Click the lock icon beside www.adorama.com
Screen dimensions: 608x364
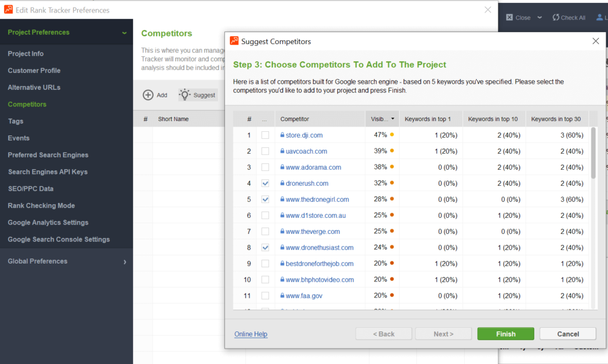(282, 167)
